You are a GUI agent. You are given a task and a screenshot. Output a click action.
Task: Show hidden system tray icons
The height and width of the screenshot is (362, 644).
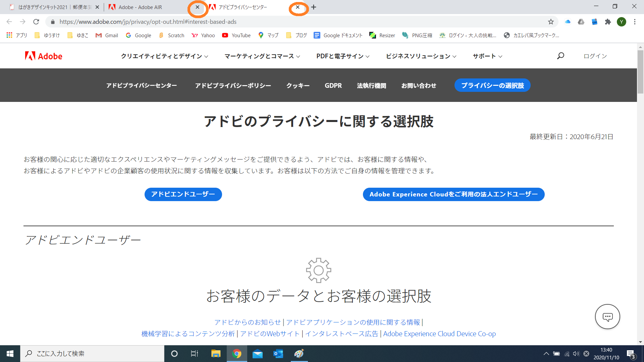coord(546,354)
